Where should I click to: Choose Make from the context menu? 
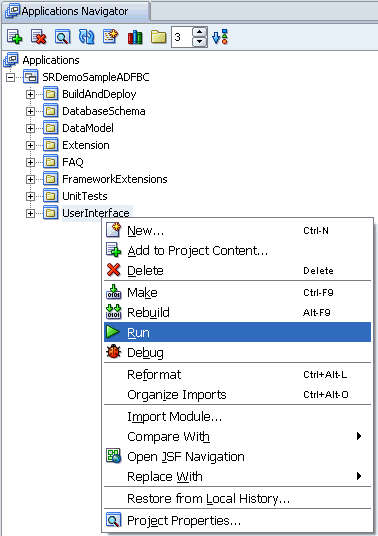tap(238, 293)
